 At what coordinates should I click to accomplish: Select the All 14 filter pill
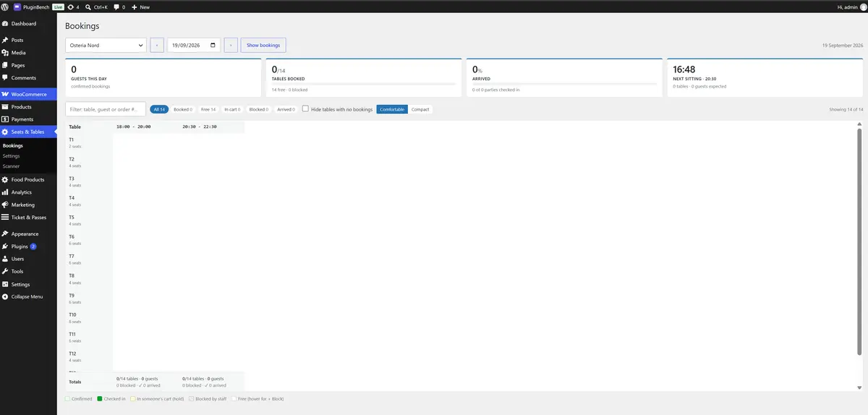pyautogui.click(x=159, y=109)
